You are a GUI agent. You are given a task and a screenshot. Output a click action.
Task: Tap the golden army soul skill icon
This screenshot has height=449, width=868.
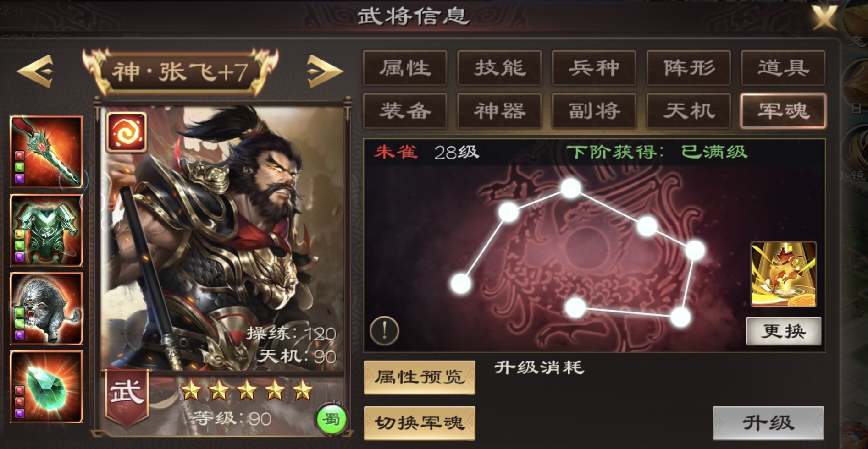click(783, 274)
